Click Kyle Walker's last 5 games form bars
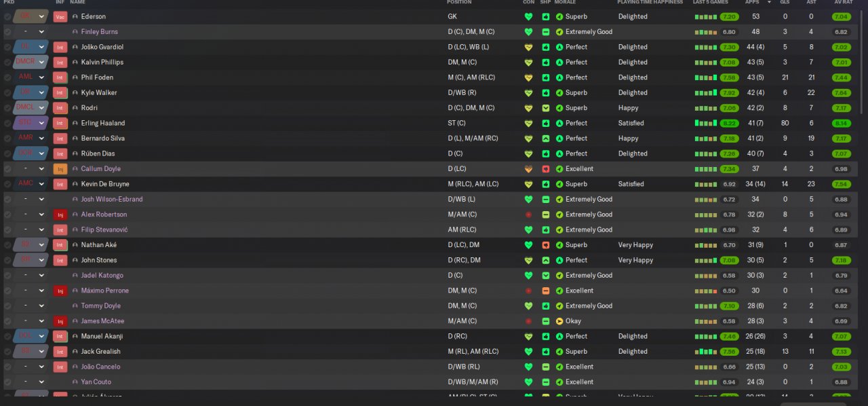The height and width of the screenshot is (406, 868). 706,93
